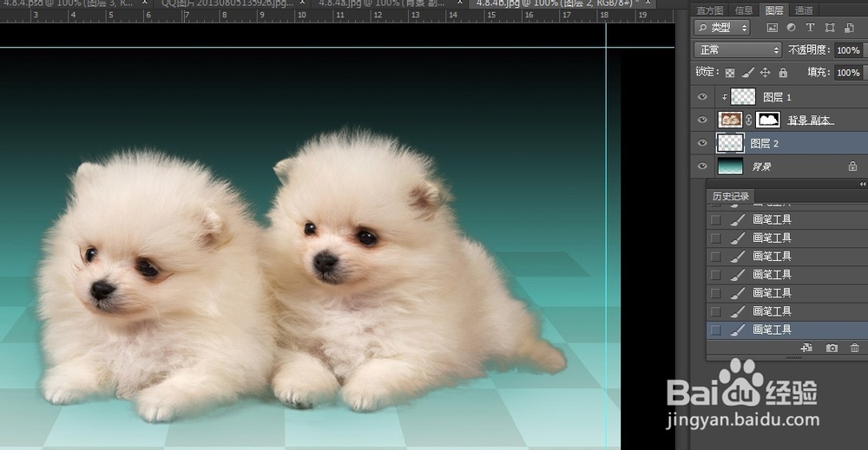Select layer mask thumbnail of 背景 副本
The width and height of the screenshot is (868, 450).
[x=768, y=120]
